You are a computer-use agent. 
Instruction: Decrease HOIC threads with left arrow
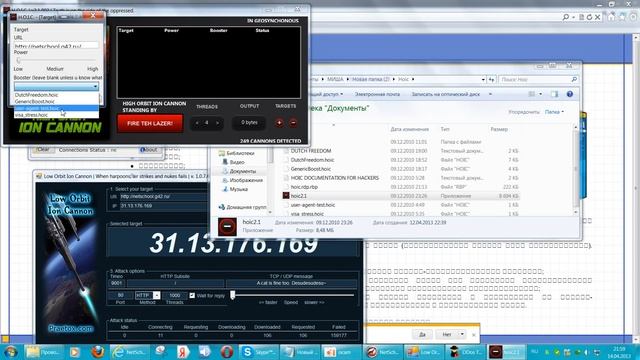[197, 123]
